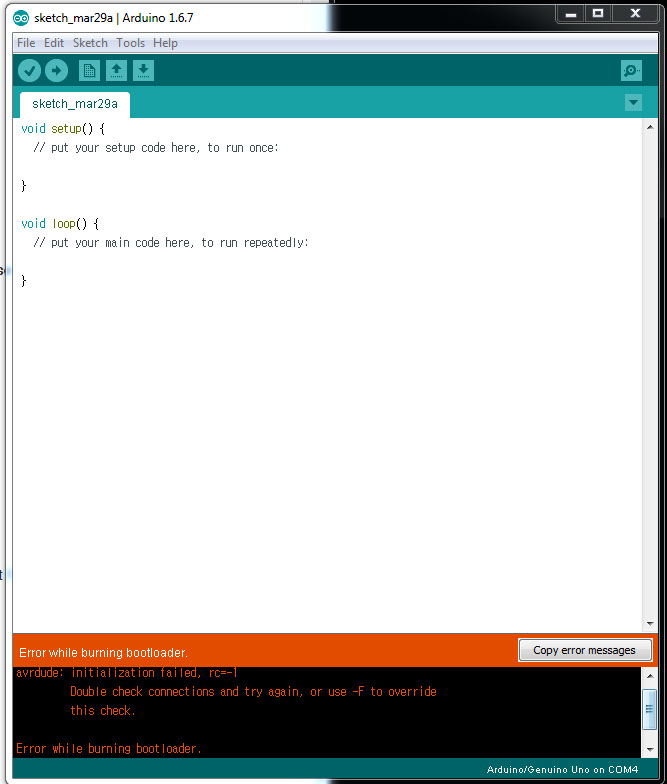Click console scrollbar down arrow
The height and width of the screenshot is (784, 667).
(x=650, y=750)
